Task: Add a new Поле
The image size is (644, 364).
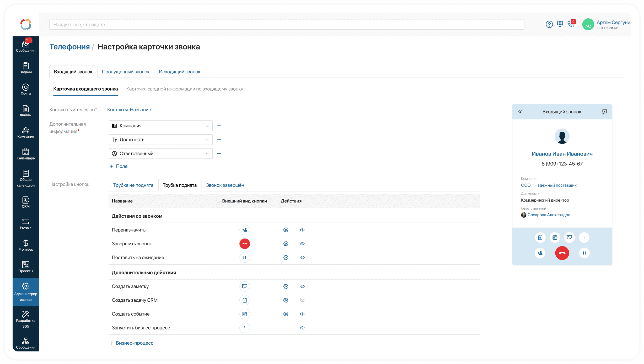Action: tap(119, 166)
